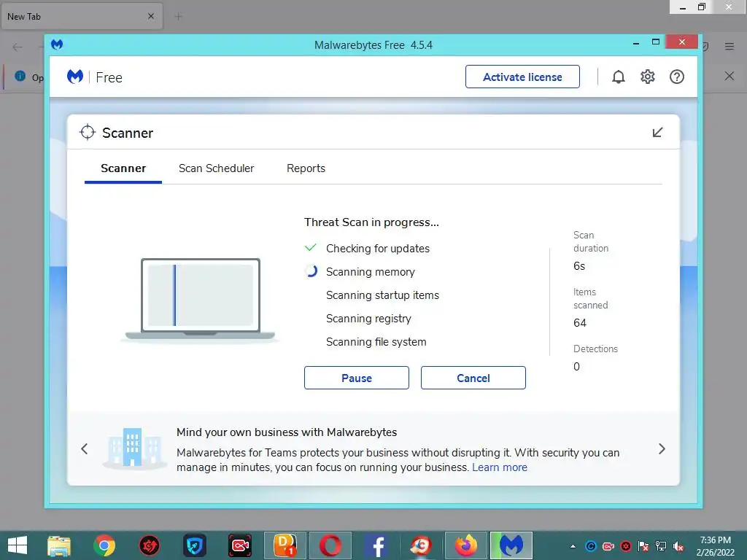Open the Windows Start menu
Viewport: 747px width, 560px height.
pos(18,545)
